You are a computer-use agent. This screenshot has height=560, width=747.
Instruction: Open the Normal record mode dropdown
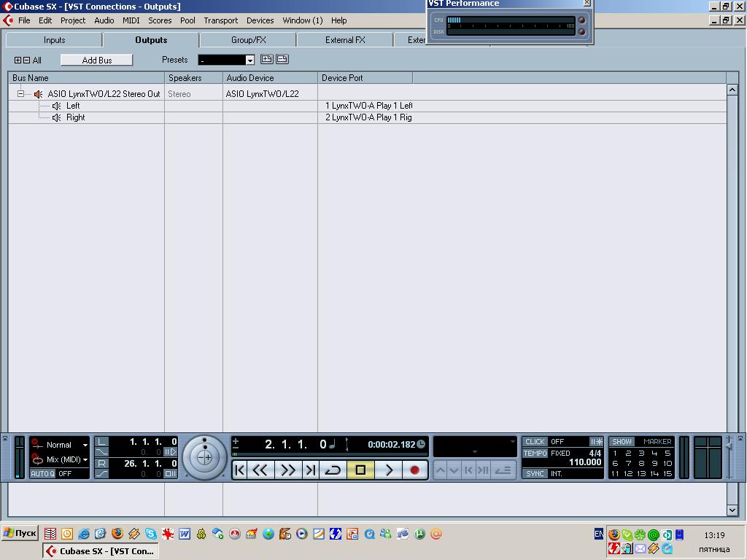(85, 445)
